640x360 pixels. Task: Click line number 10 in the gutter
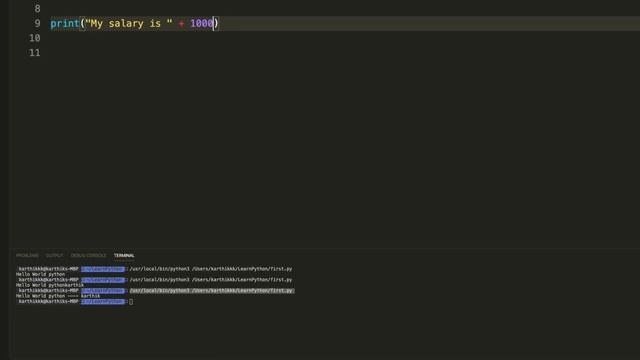point(35,38)
